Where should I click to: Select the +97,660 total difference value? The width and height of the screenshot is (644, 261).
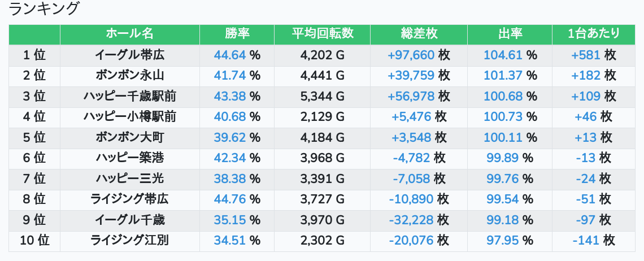(x=411, y=55)
